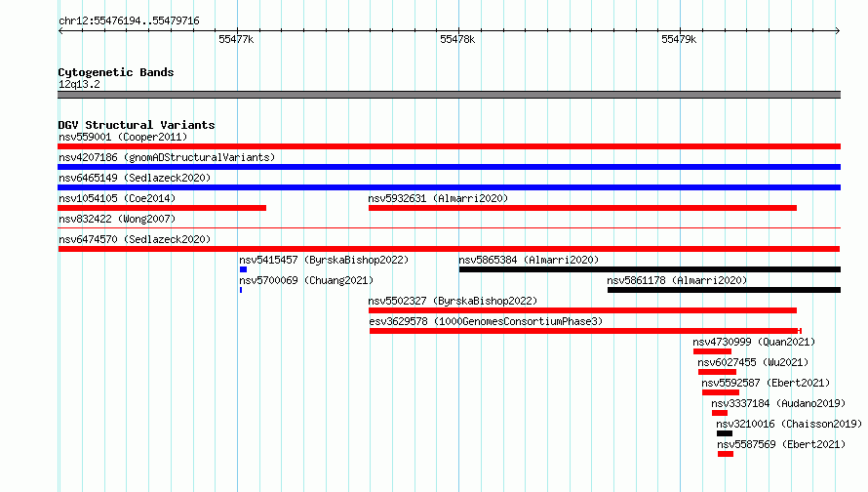Click the 55477k ruler label
The width and height of the screenshot is (868, 492).
(236, 39)
